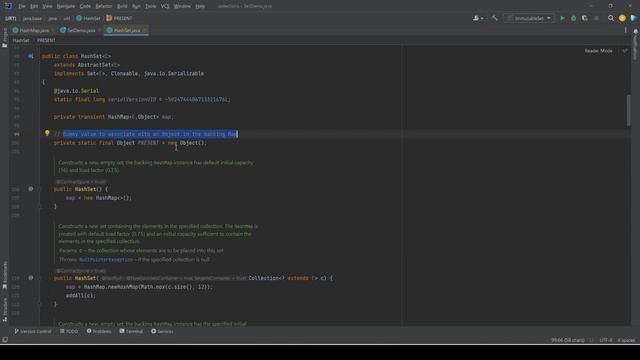This screenshot has width=640, height=360.
Task: Open Terminal tool window
Action: click(x=131, y=331)
